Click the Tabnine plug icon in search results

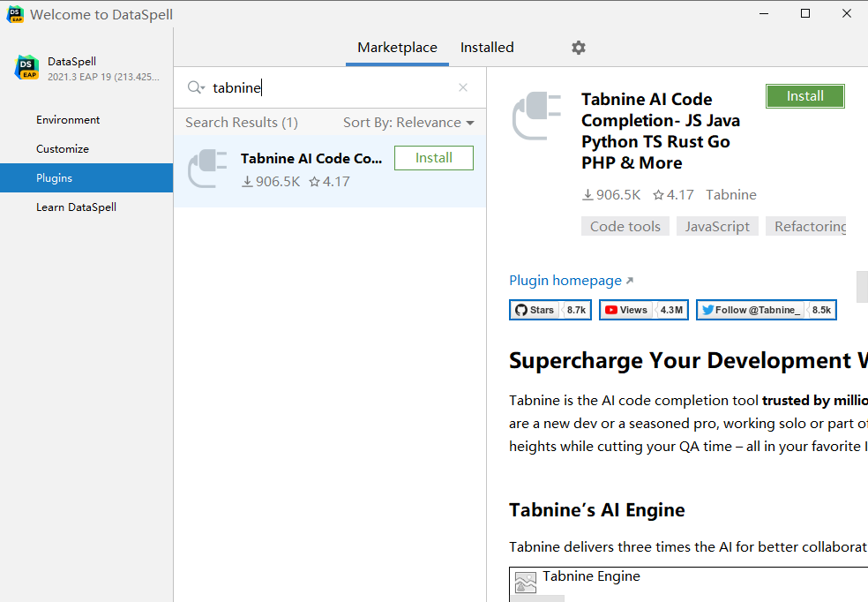pos(207,169)
